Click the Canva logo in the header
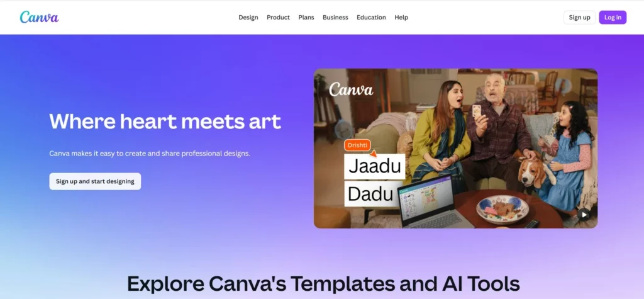The width and height of the screenshot is (644, 299). 39,17
